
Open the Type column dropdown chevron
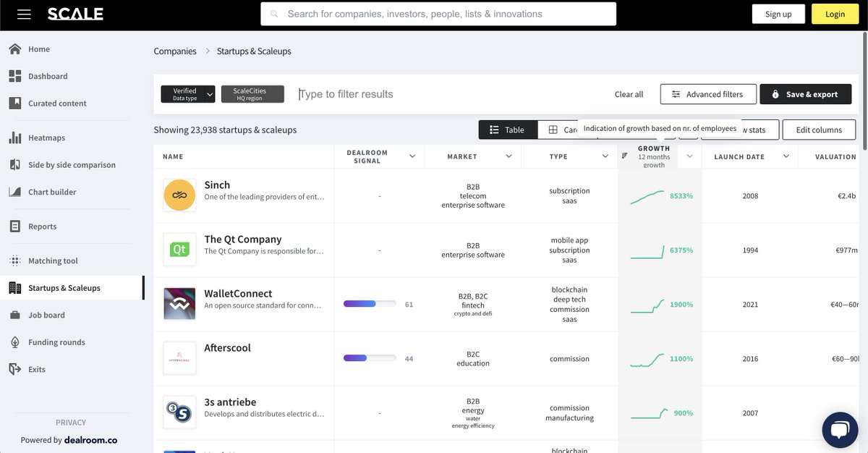605,156
